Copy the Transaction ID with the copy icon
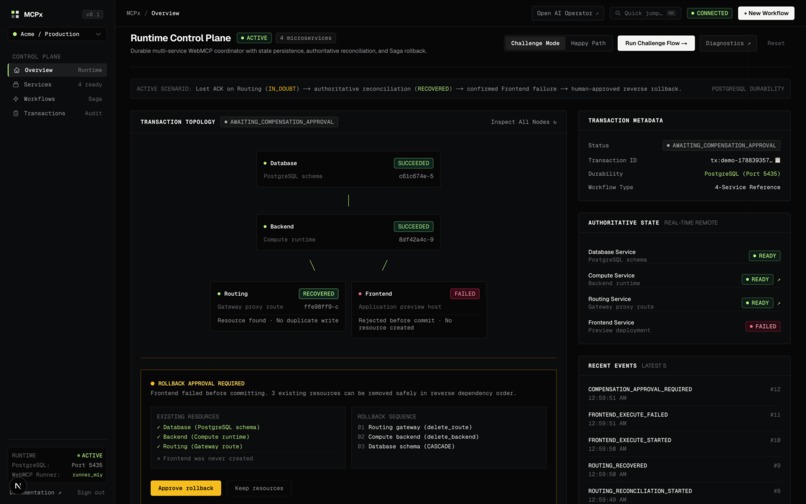 pos(777,160)
